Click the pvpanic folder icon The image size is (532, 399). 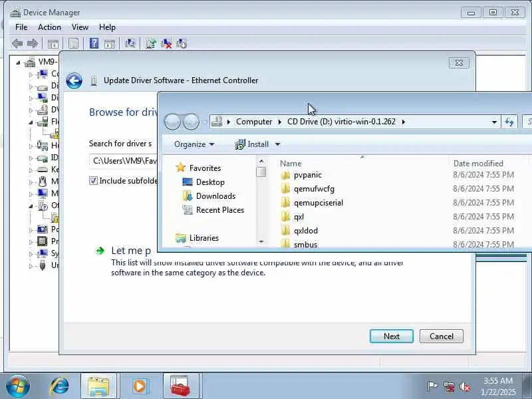click(x=286, y=175)
